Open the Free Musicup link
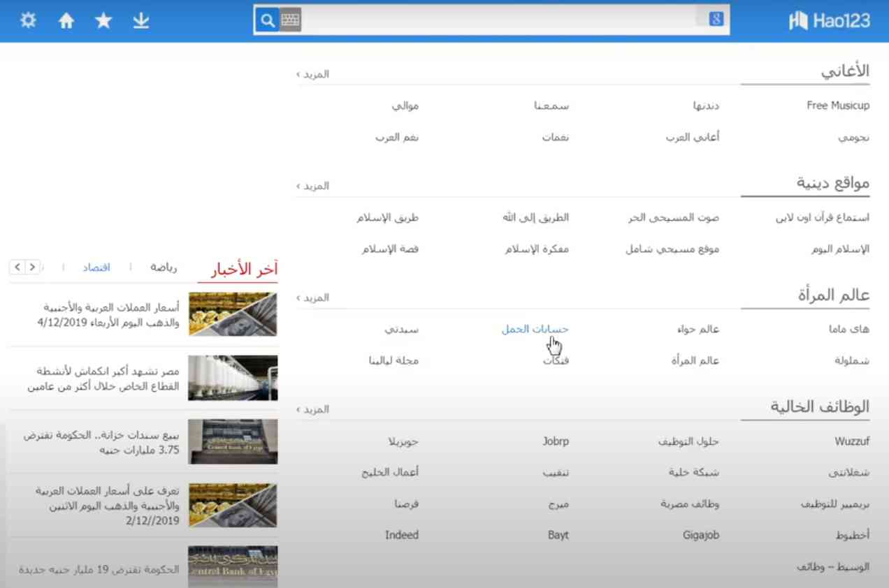 click(x=838, y=105)
